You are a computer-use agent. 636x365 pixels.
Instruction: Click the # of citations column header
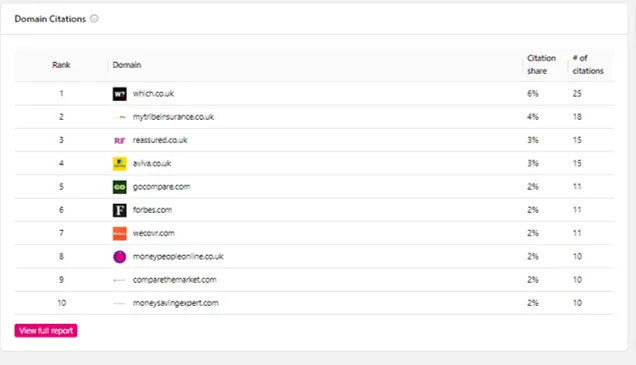coord(588,64)
